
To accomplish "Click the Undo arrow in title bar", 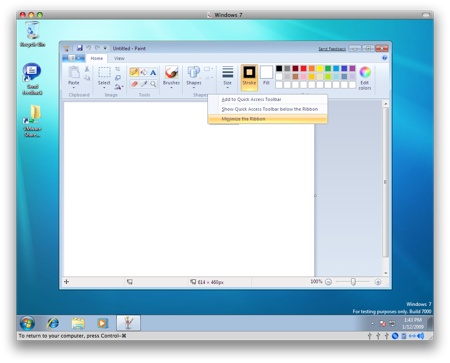I will (x=89, y=48).
